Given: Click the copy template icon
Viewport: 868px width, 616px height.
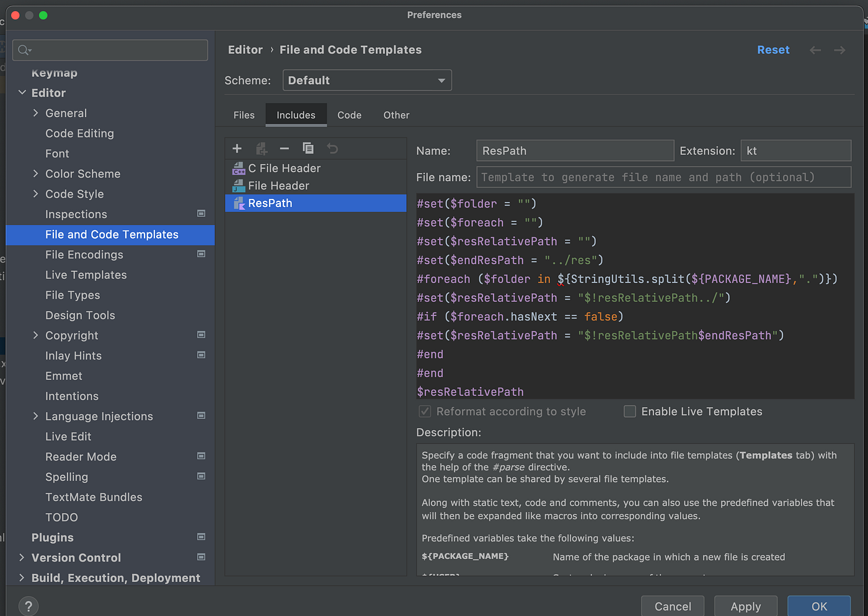Looking at the screenshot, I should pyautogui.click(x=308, y=148).
